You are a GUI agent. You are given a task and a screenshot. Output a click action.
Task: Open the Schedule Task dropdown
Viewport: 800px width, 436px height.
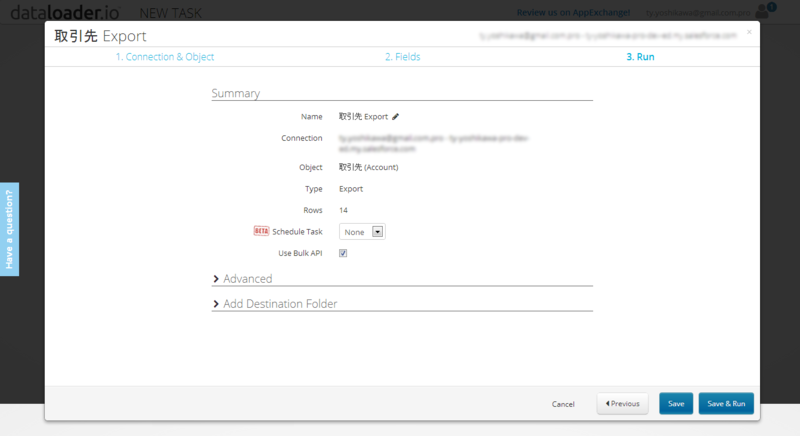click(x=362, y=232)
